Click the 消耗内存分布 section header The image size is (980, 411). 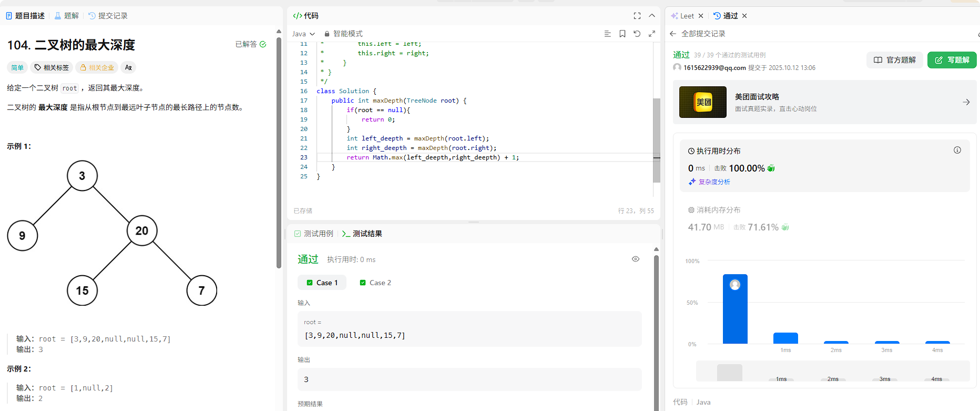point(714,210)
